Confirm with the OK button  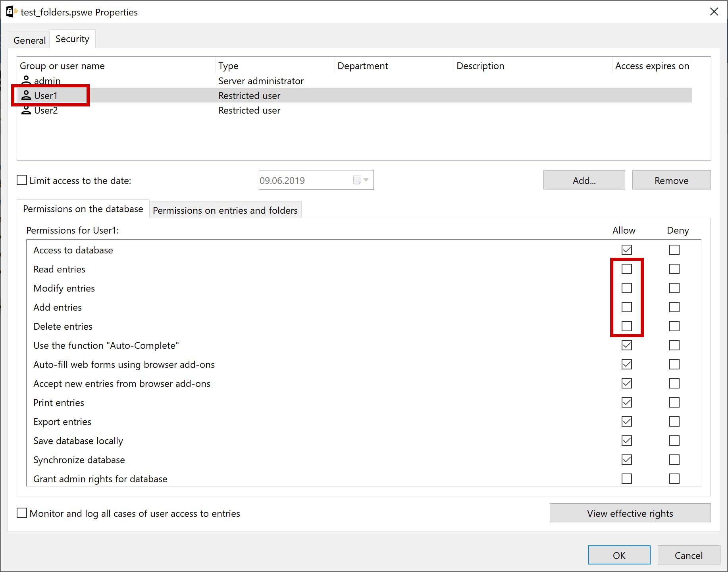click(x=619, y=555)
